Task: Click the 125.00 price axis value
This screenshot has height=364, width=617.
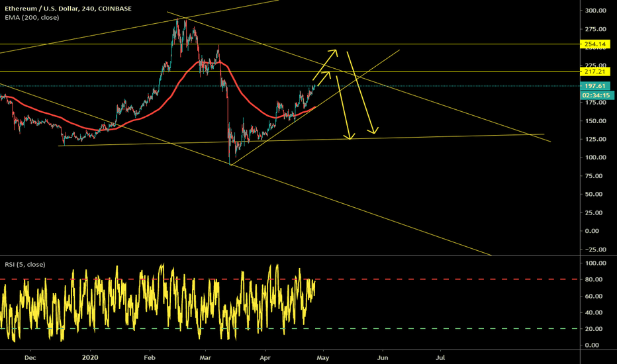Action: coord(595,139)
